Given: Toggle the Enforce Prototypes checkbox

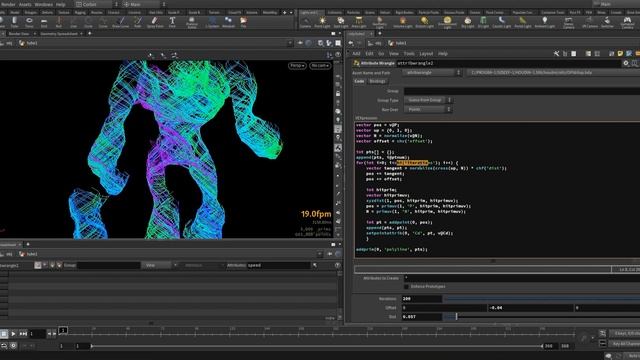Looking at the screenshot, I should tap(406, 287).
